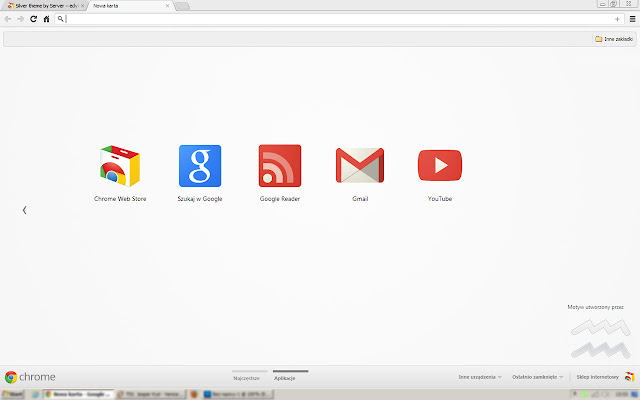640x400 pixels.
Task: Launch the YouTube app
Action: point(440,165)
